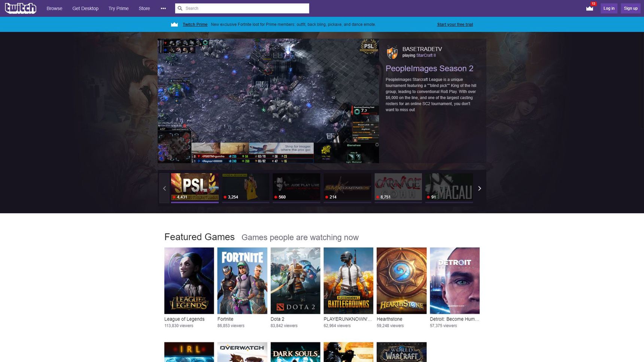Viewport: 644px width, 362px height.
Task: Show next carousel streams arrow
Action: click(x=479, y=188)
